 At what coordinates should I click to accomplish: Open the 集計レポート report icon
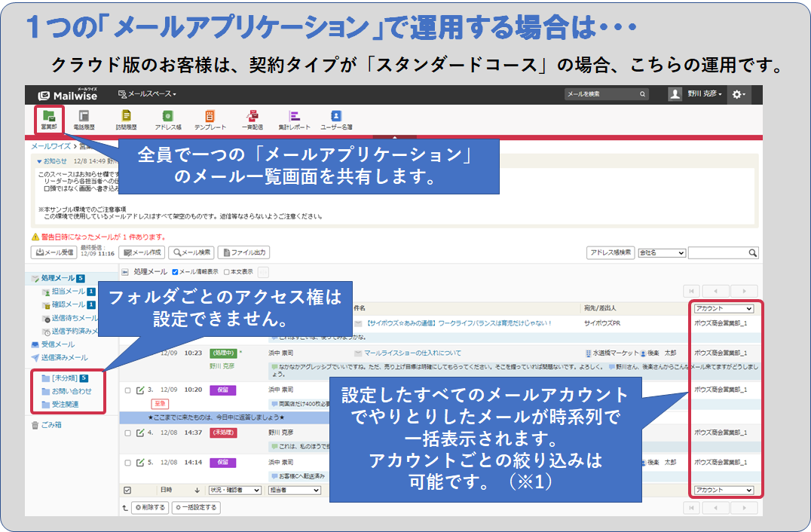click(x=294, y=119)
